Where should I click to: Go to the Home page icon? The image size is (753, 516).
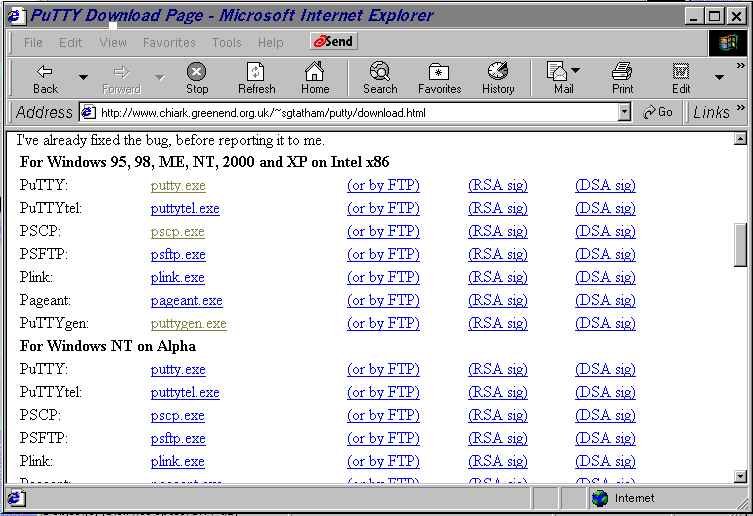(315, 72)
